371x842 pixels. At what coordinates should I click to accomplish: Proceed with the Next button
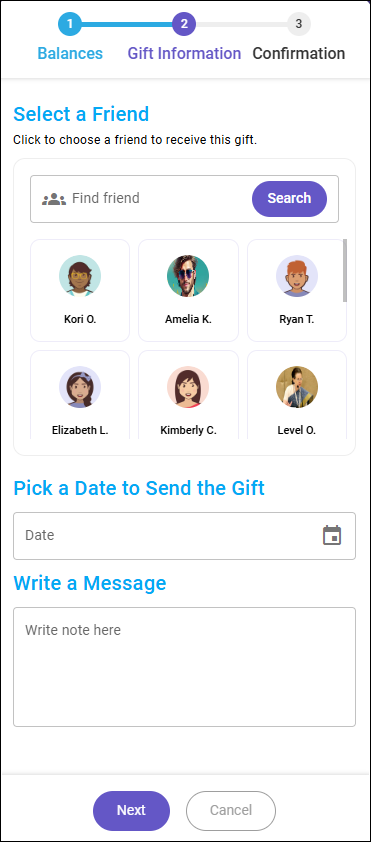(132, 810)
